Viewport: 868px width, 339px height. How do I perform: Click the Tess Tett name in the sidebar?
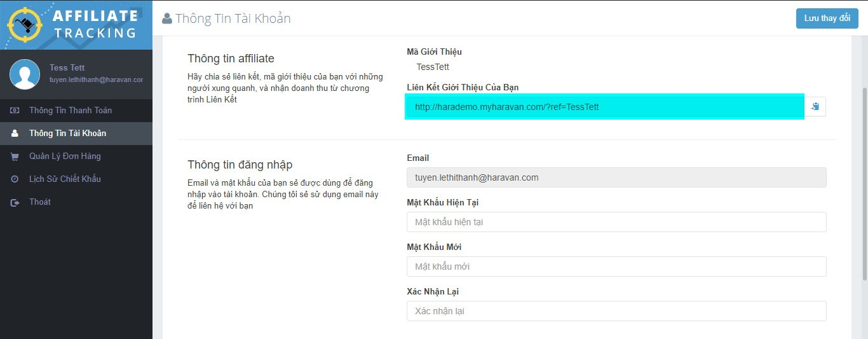[x=67, y=67]
